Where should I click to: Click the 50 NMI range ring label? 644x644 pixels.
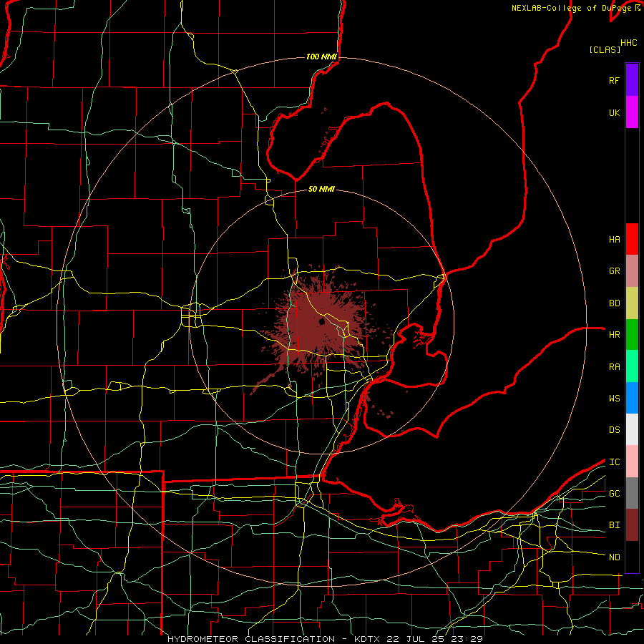click(x=321, y=189)
